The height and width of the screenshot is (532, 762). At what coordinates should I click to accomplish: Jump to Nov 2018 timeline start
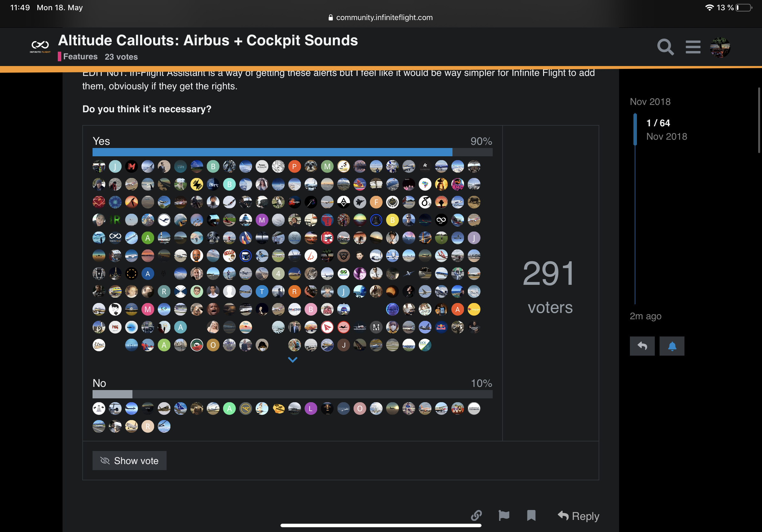[x=650, y=101]
